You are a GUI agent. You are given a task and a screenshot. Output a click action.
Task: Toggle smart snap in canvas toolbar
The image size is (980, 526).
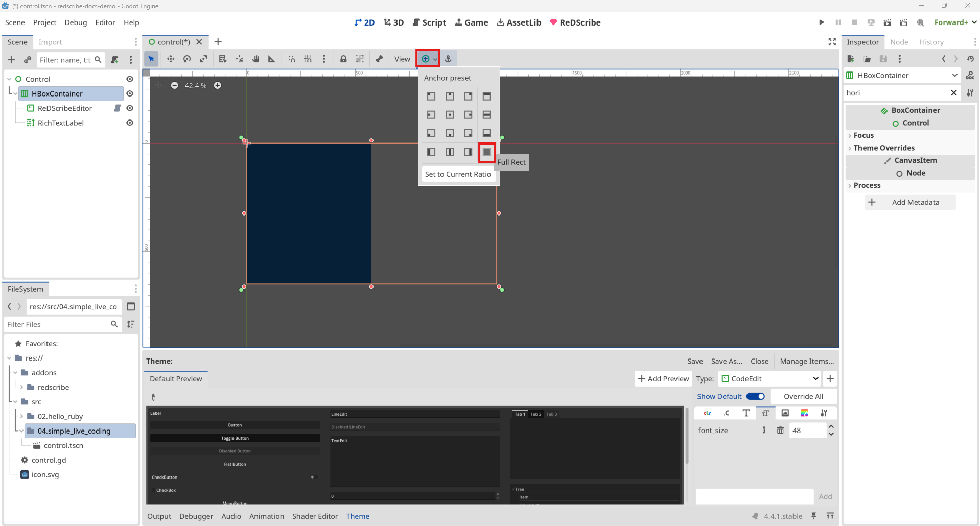tap(291, 59)
